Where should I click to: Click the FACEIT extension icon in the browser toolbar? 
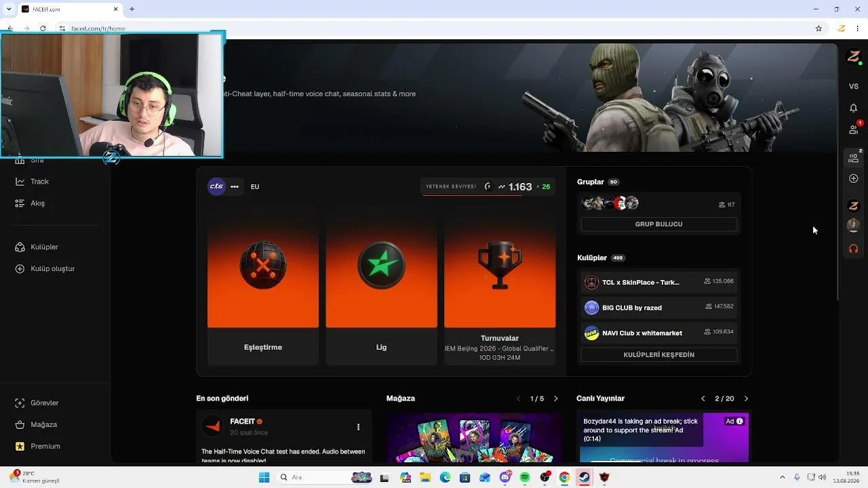coord(841,28)
